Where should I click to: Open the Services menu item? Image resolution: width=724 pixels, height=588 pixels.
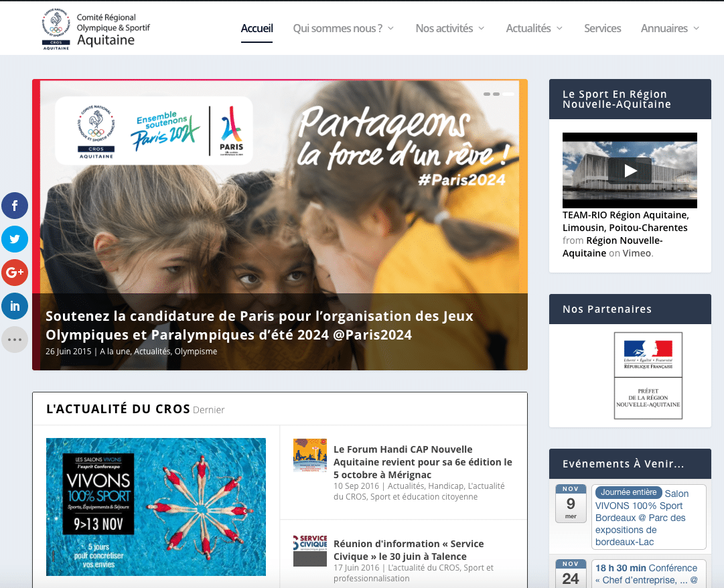pyautogui.click(x=602, y=29)
